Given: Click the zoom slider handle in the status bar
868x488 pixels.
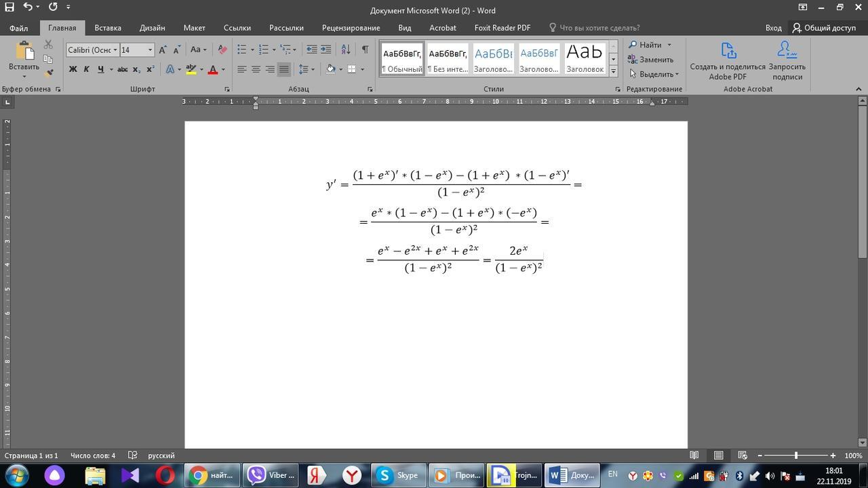Looking at the screenshot, I should pyautogui.click(x=795, y=455).
